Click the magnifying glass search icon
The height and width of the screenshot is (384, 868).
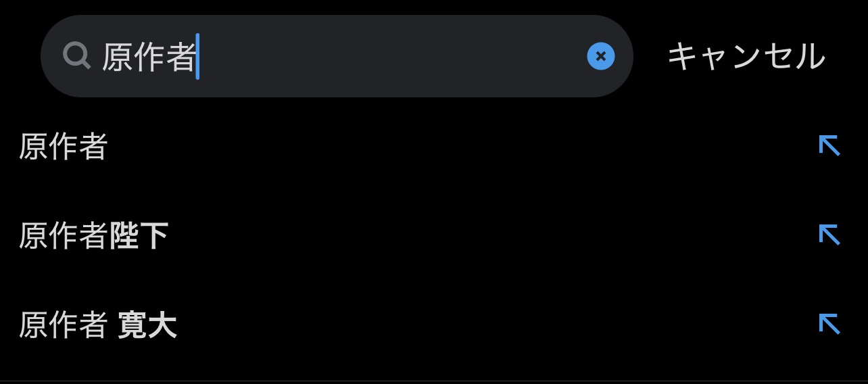[x=76, y=57]
